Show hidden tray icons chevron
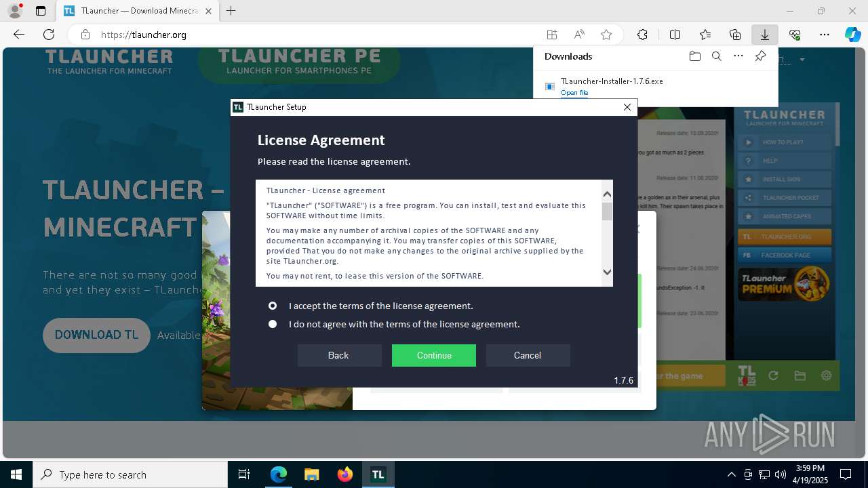The height and width of the screenshot is (488, 868). pyautogui.click(x=731, y=474)
